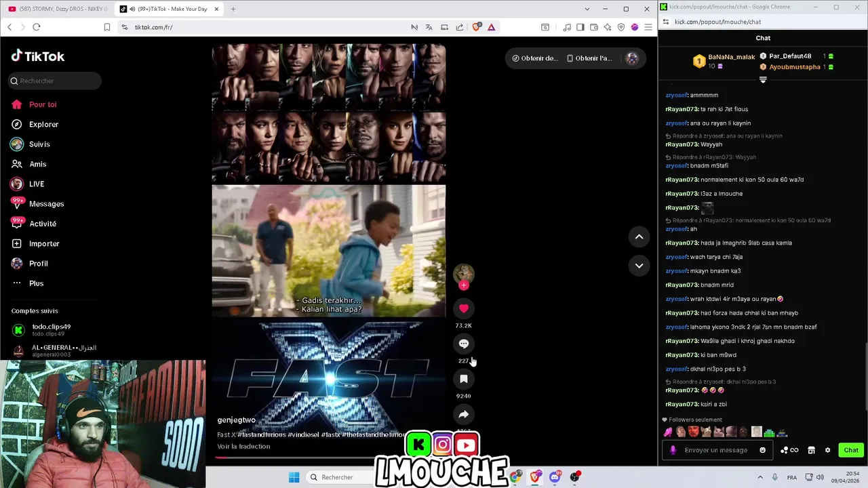Click BaNaNa_malak top gifter name
The image size is (868, 488).
pos(732,57)
